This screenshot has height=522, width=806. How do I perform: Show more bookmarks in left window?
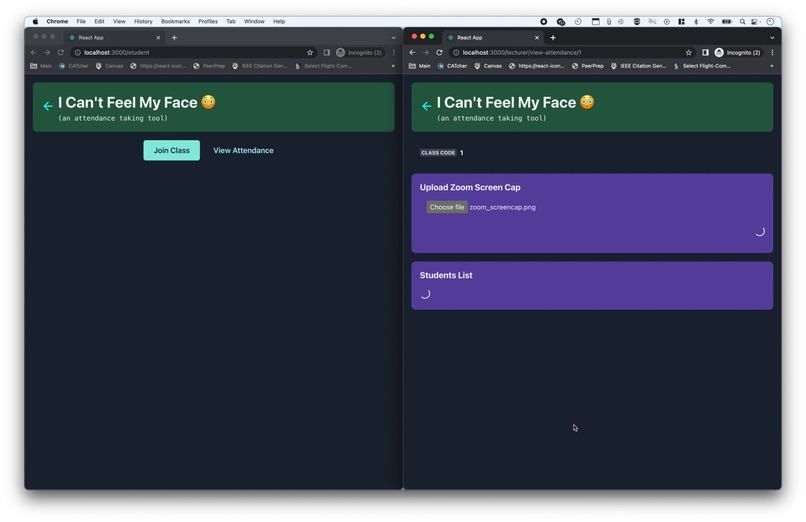pos(393,66)
